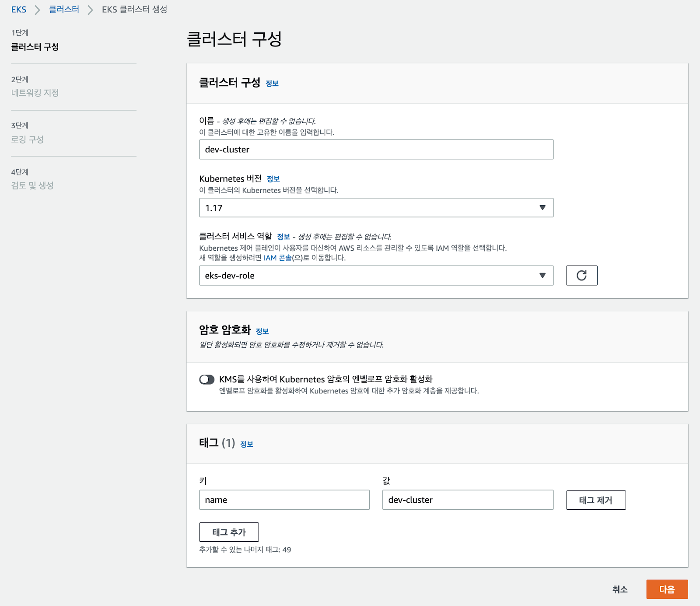Open the eks-dev-role service role dropdown
This screenshot has width=700, height=606.
point(376,275)
